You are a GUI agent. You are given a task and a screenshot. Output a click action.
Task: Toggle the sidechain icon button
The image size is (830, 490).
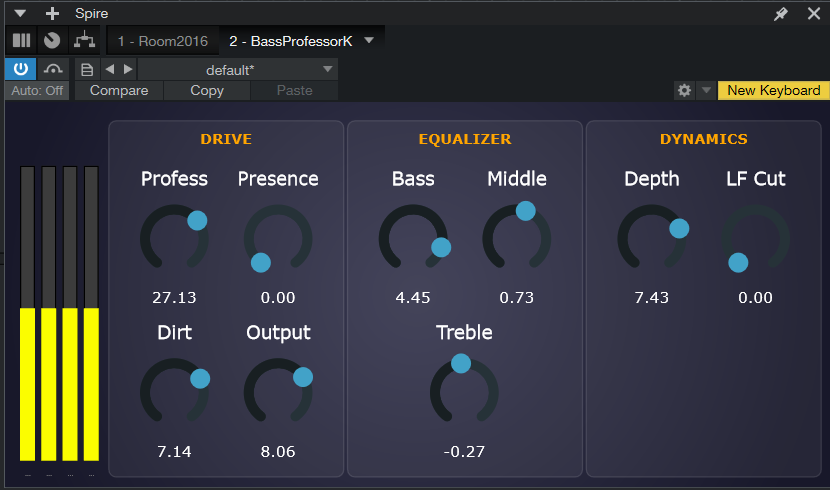point(53,69)
